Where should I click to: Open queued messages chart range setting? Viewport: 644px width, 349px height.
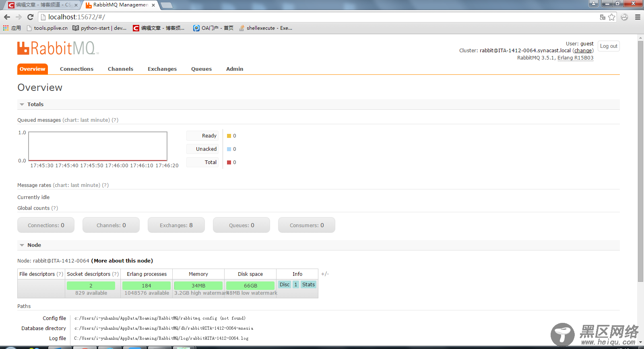[x=86, y=120]
